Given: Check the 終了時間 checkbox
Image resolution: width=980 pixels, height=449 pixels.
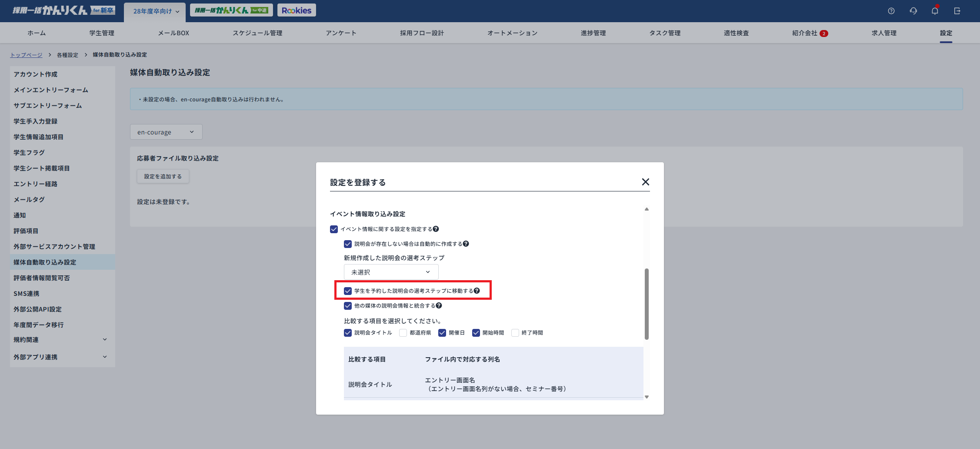Looking at the screenshot, I should point(515,333).
